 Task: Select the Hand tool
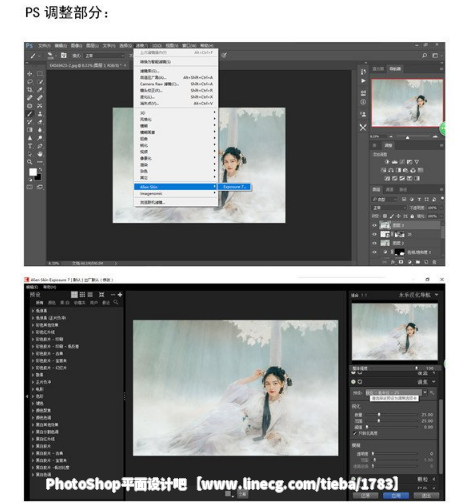click(x=40, y=154)
